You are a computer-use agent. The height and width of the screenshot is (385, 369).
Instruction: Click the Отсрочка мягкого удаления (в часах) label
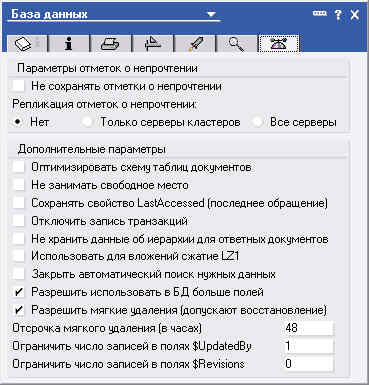pos(107,328)
